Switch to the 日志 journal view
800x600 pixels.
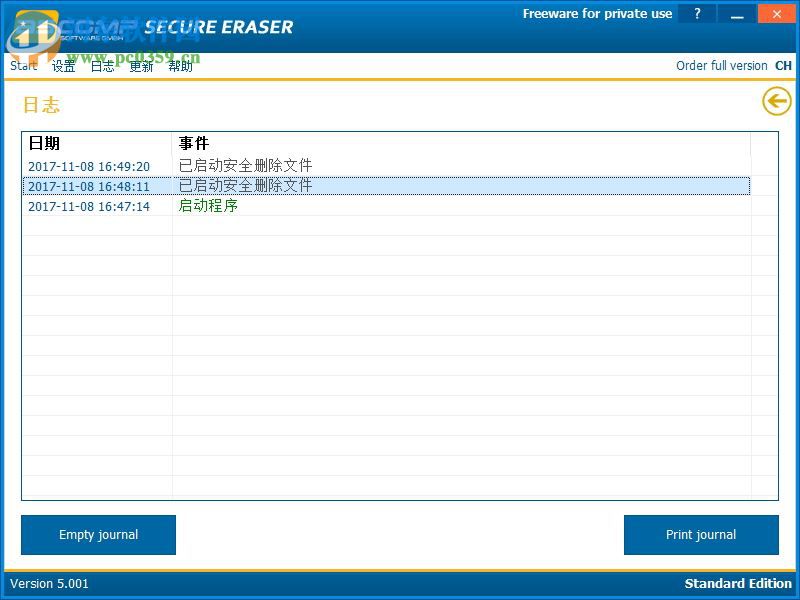[x=102, y=65]
